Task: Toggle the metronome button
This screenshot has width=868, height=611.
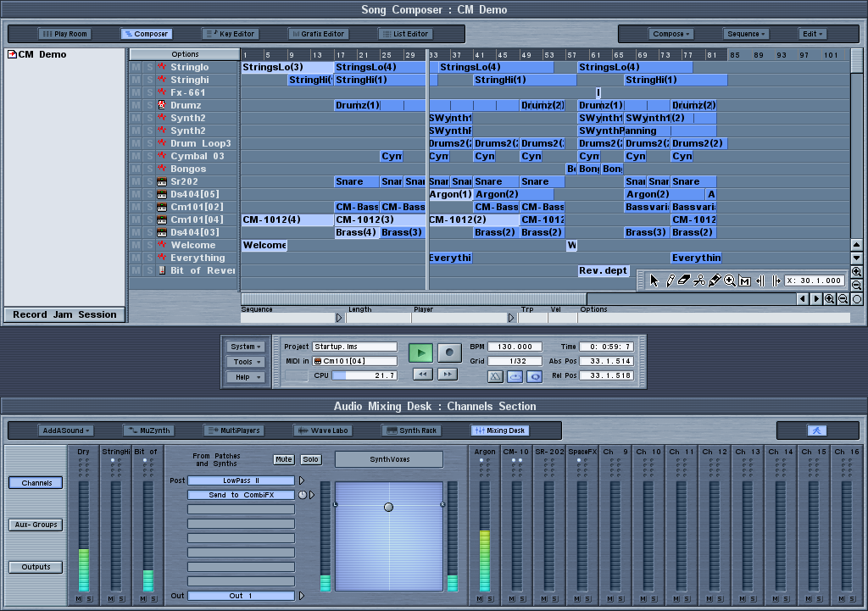Action: click(x=495, y=376)
